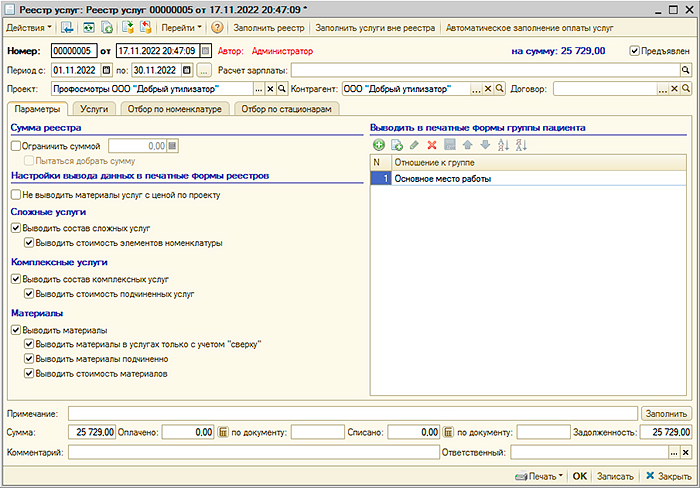This screenshot has height=488, width=700.
Task: Expand the Перейти dropdown menu
Action: pyautogui.click(x=180, y=29)
